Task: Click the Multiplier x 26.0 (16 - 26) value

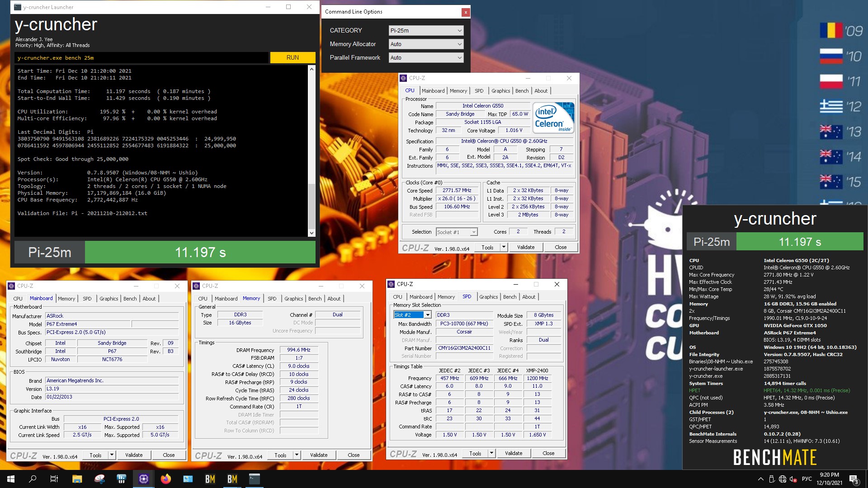Action: (x=457, y=198)
